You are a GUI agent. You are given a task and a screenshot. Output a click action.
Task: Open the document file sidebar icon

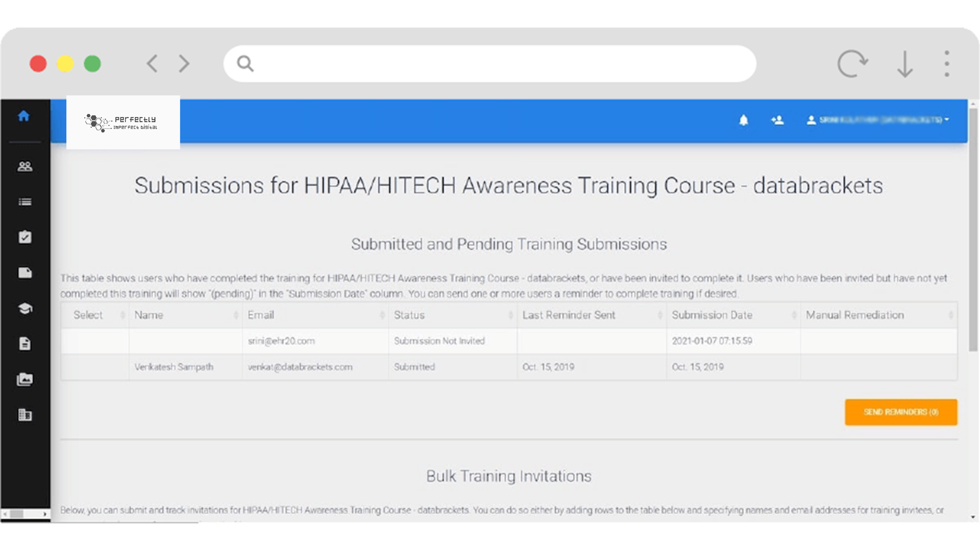point(24,344)
